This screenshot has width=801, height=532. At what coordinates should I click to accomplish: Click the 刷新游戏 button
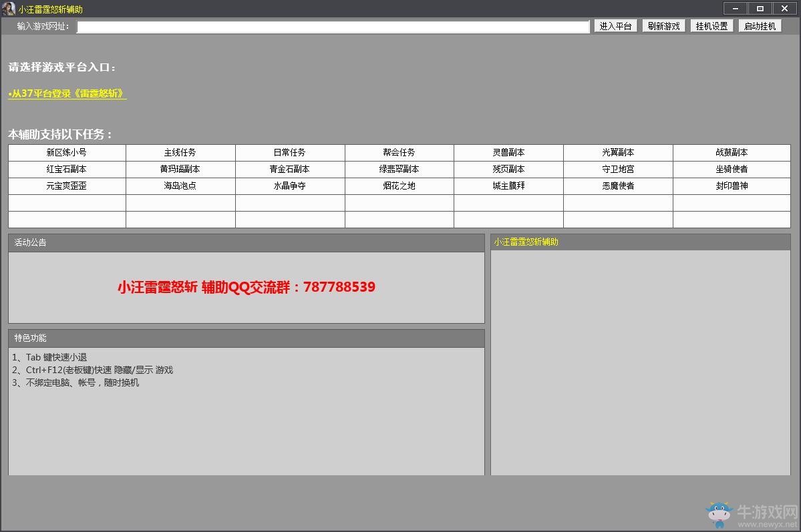click(x=663, y=26)
